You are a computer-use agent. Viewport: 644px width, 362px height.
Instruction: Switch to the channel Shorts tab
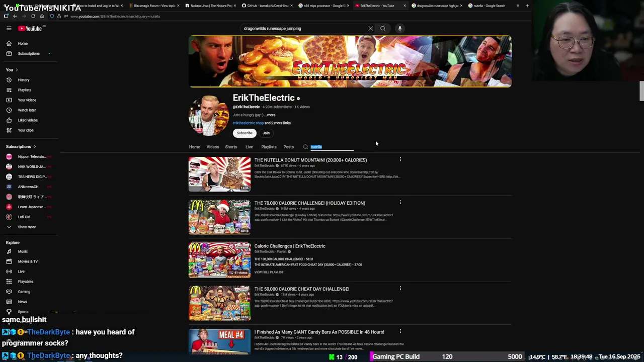[x=231, y=147]
